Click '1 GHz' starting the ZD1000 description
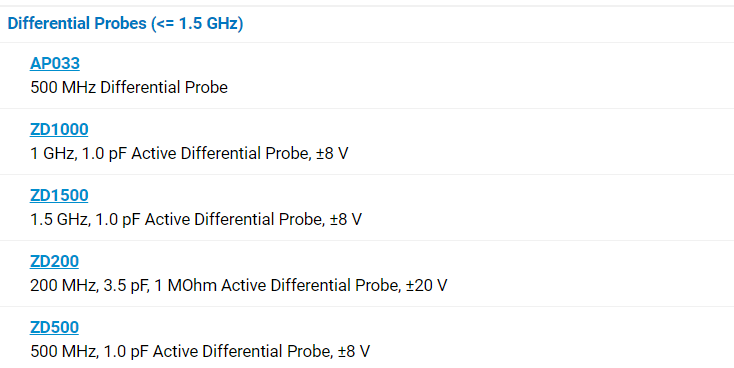734x368 pixels. click(x=52, y=154)
